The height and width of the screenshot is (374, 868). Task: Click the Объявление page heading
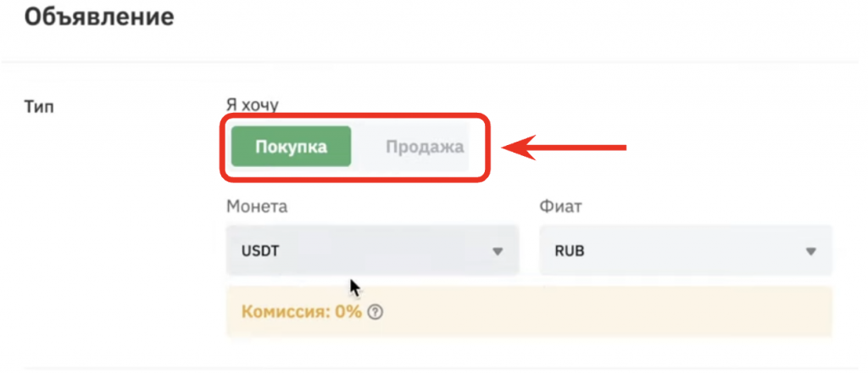click(x=99, y=16)
